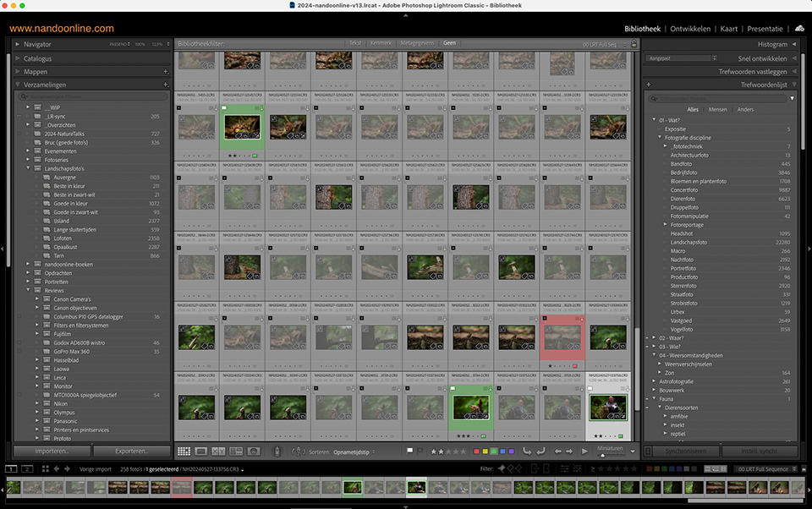Go back arrow in filmstrip bar
This screenshot has width=812, height=509.
pos(57,468)
